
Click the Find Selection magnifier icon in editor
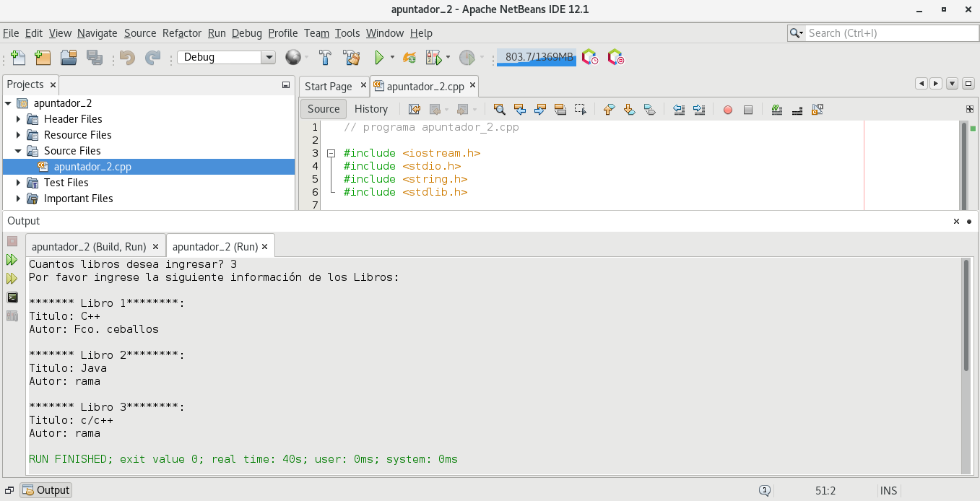click(x=499, y=109)
